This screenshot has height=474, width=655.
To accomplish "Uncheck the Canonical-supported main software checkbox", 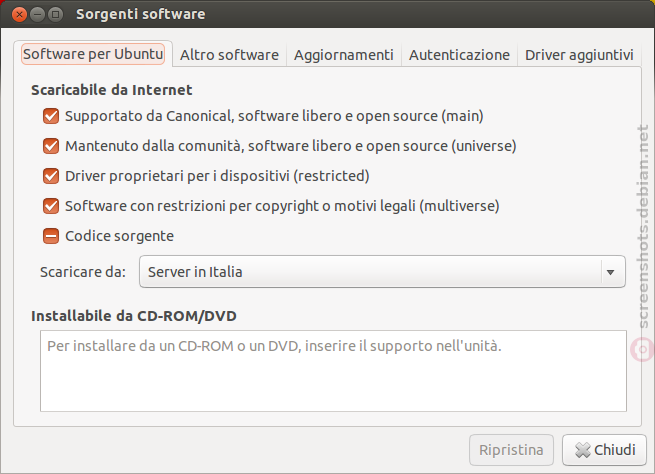I will 51,116.
